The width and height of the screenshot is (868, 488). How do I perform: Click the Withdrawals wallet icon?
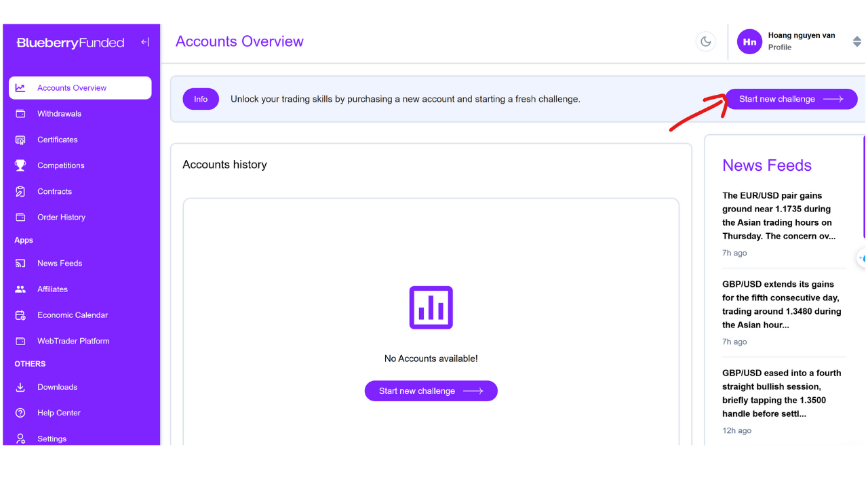point(20,114)
